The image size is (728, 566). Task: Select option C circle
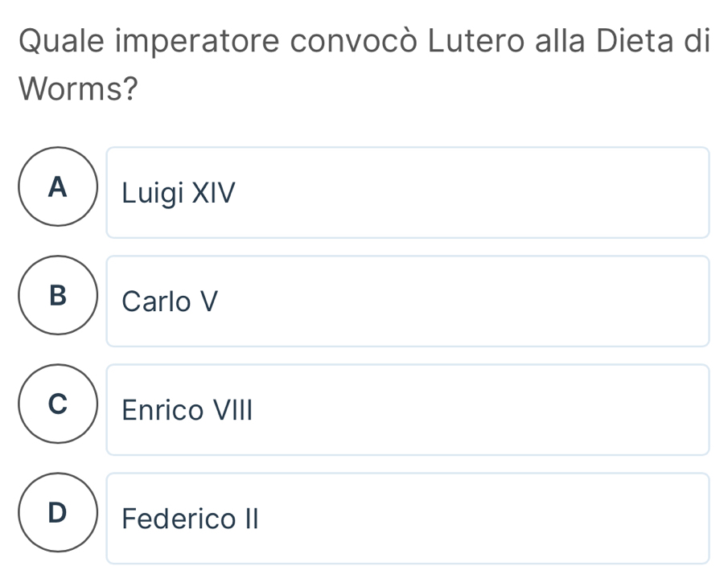pos(56,404)
